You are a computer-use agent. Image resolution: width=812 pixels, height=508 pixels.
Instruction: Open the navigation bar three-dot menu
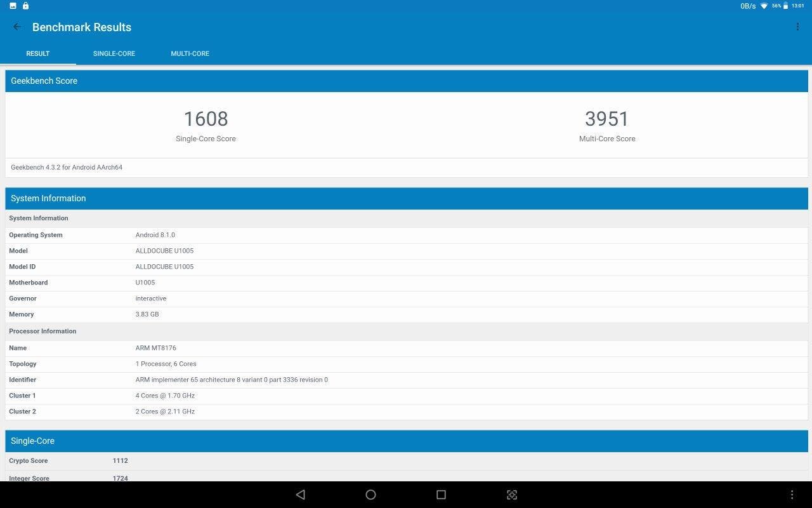792,495
